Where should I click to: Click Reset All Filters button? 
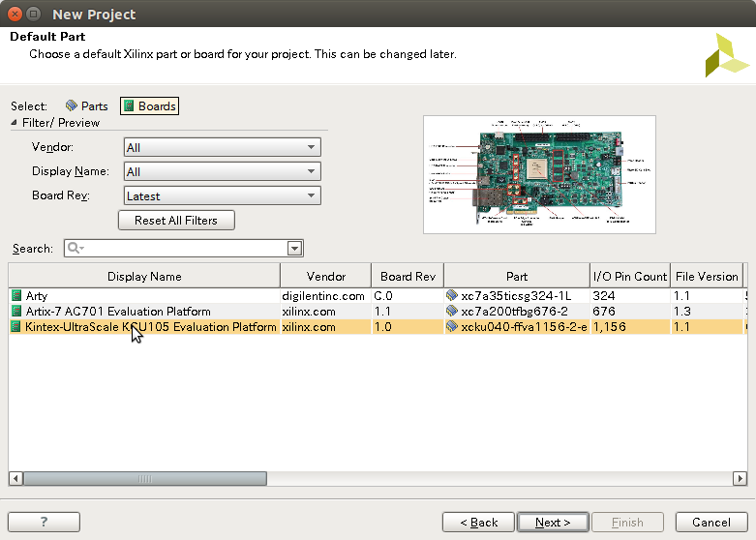tap(176, 221)
